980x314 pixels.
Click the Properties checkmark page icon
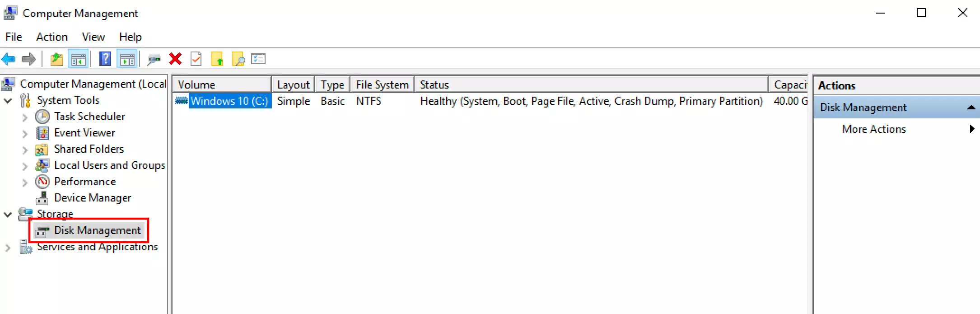(x=196, y=59)
